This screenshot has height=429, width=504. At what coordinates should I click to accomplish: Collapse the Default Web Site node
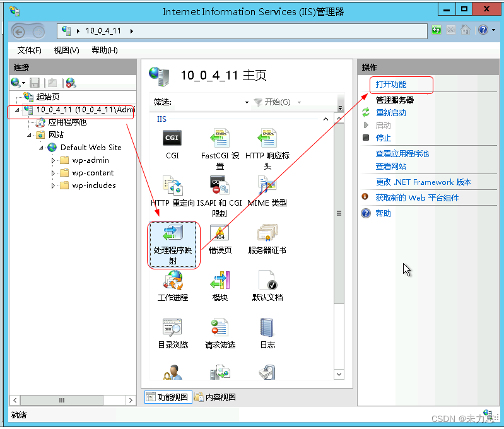point(41,148)
